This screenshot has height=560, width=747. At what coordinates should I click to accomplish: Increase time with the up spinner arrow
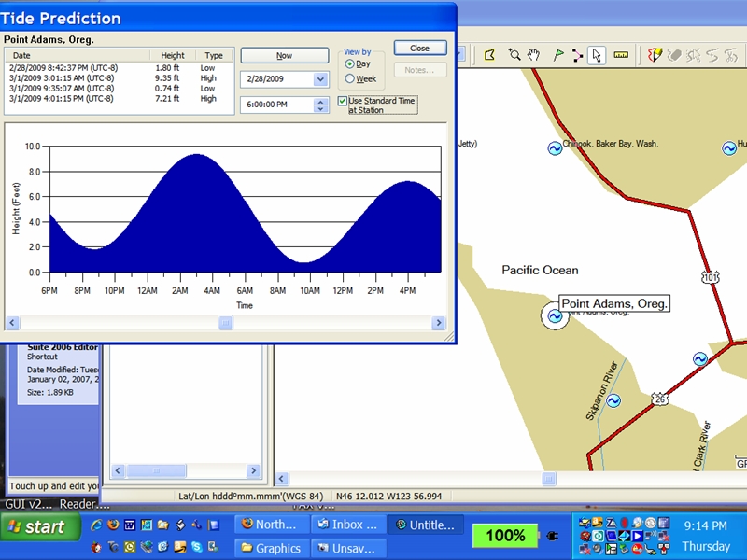pyautogui.click(x=321, y=101)
